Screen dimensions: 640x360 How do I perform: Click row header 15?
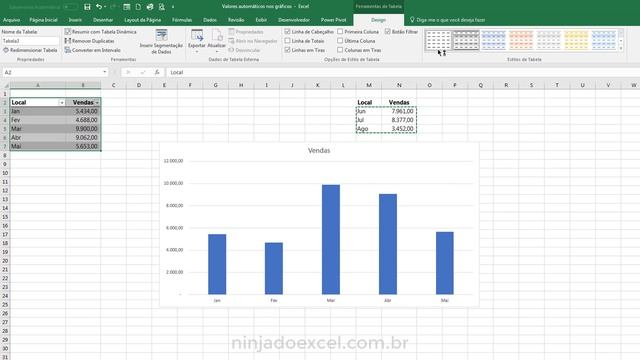pyautogui.click(x=5, y=217)
